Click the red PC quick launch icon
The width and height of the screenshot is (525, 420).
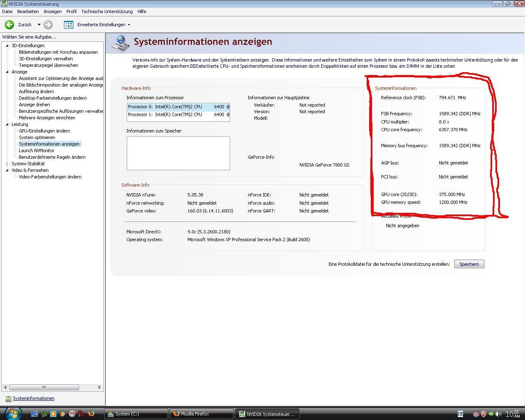[x=82, y=414]
